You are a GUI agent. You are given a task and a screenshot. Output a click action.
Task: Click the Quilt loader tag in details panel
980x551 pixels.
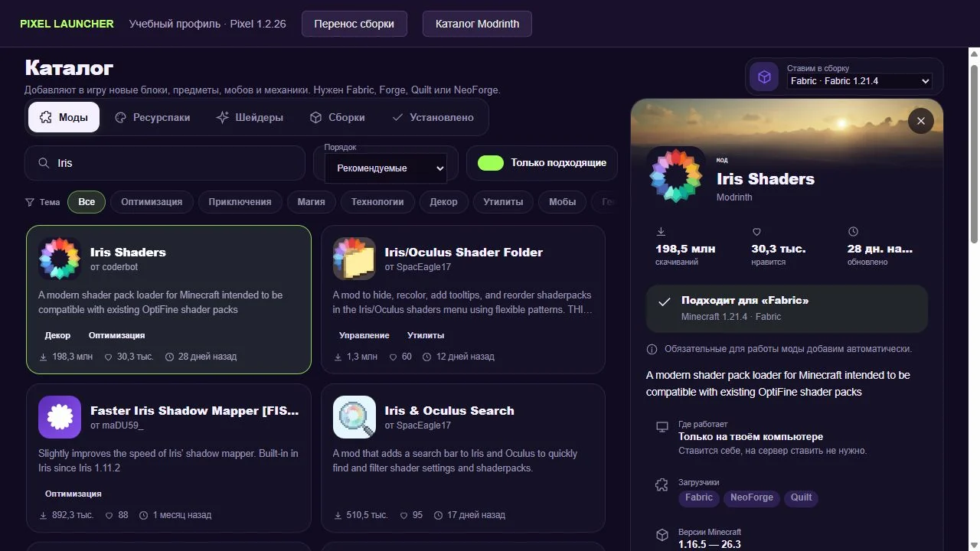tap(802, 498)
